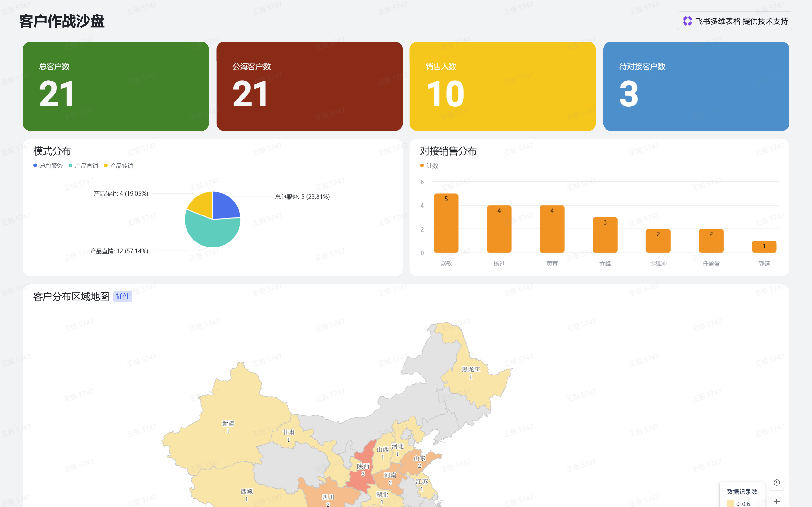812x507 pixels.
Task: Select the 销售人数 yellow card
Action: click(x=502, y=86)
